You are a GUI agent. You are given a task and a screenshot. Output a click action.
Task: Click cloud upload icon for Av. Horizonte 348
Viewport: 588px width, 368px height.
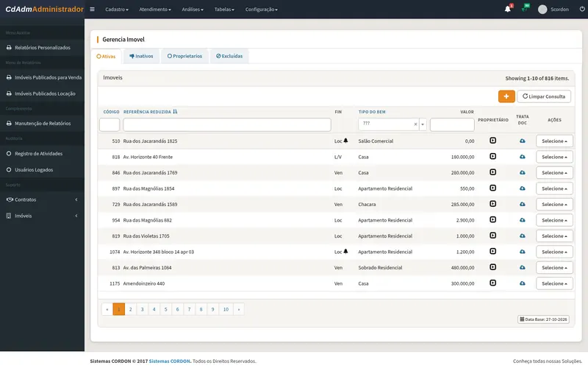click(523, 252)
